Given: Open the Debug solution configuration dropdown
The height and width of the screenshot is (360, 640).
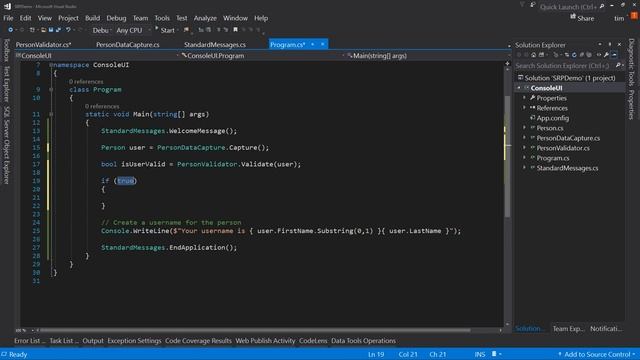Looking at the screenshot, I should (101, 30).
